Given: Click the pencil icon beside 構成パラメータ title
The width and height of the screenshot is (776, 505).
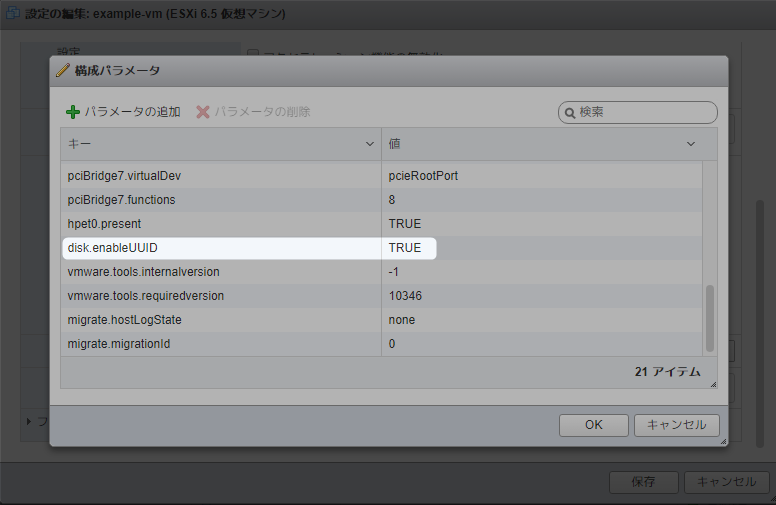Looking at the screenshot, I should [x=63, y=70].
